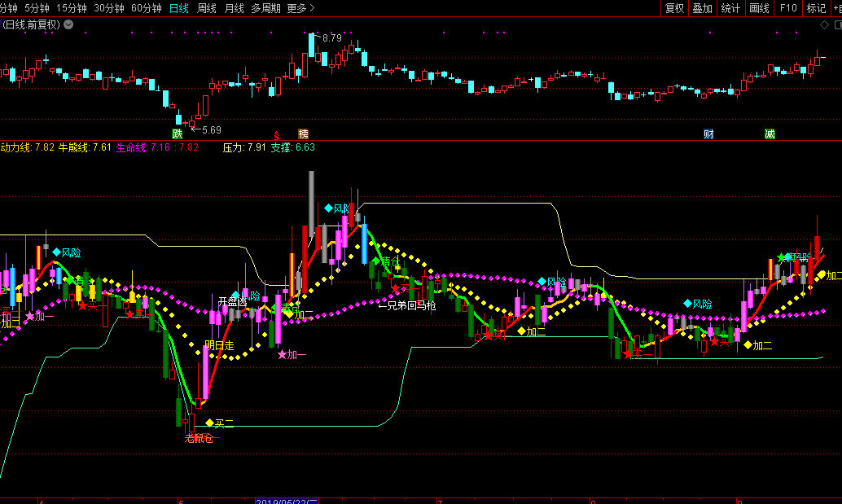Click the green 减 event marker icon

(x=770, y=134)
